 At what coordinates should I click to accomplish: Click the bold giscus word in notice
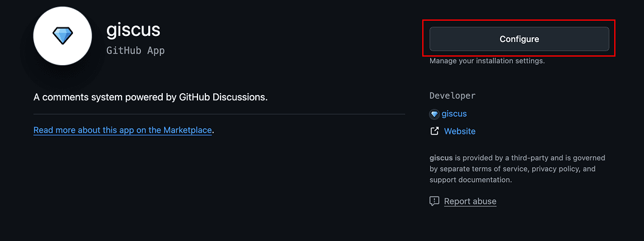(441, 158)
